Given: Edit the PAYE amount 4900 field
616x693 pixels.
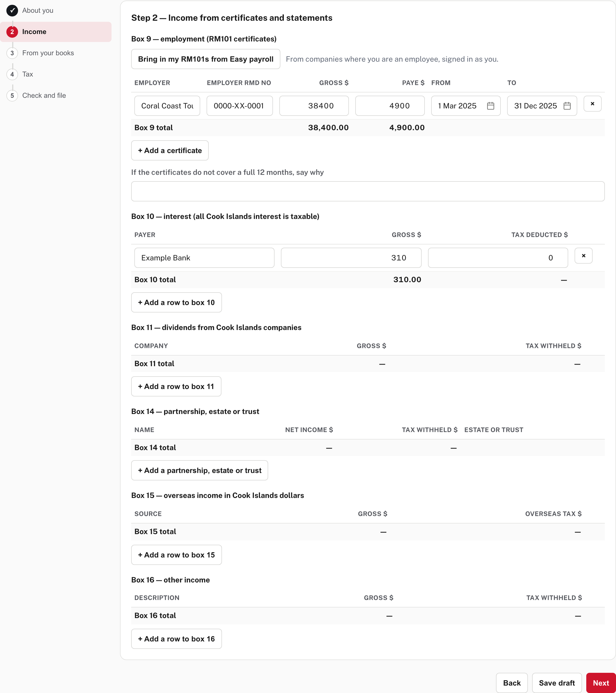Looking at the screenshot, I should click(390, 106).
